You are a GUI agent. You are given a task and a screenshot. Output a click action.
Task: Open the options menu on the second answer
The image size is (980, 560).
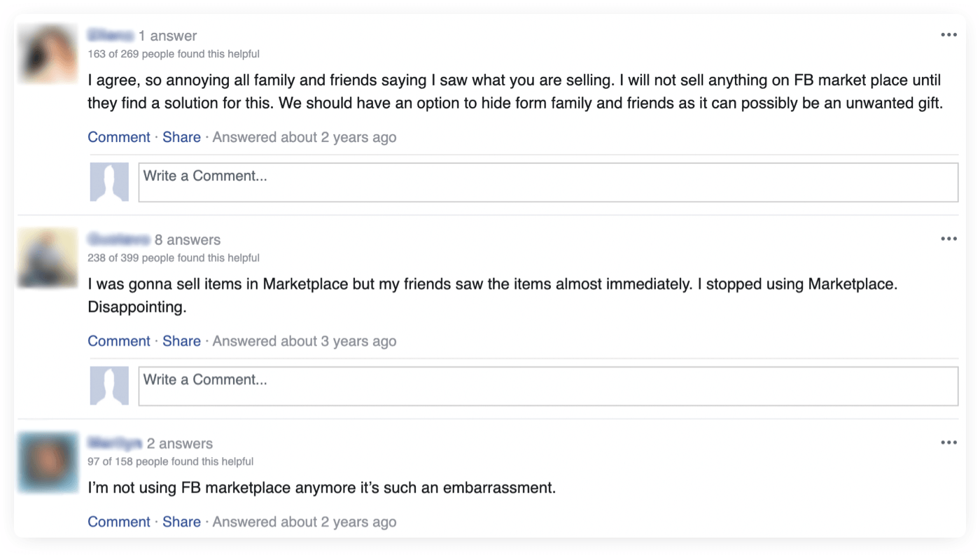[948, 238]
